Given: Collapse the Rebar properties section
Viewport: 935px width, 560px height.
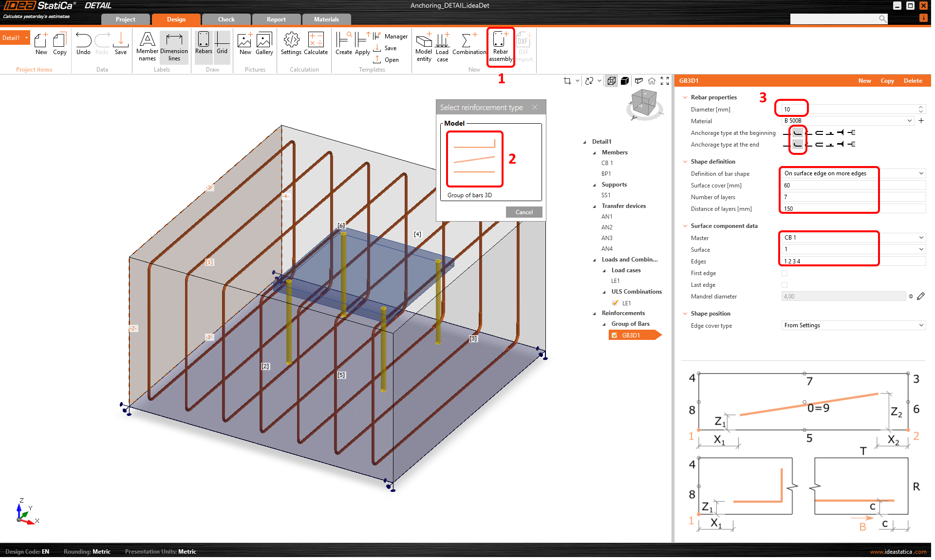Looking at the screenshot, I should click(685, 97).
